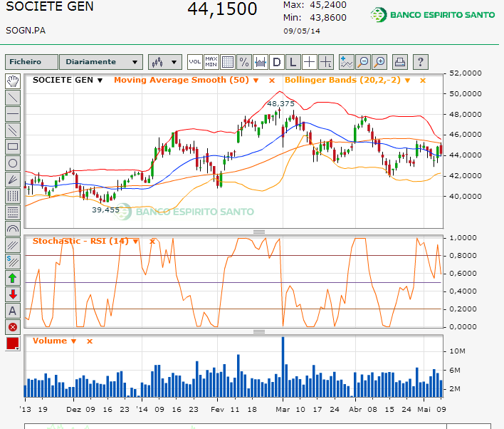Select the circle drawing tool
This screenshot has height=429, width=504.
(x=13, y=163)
